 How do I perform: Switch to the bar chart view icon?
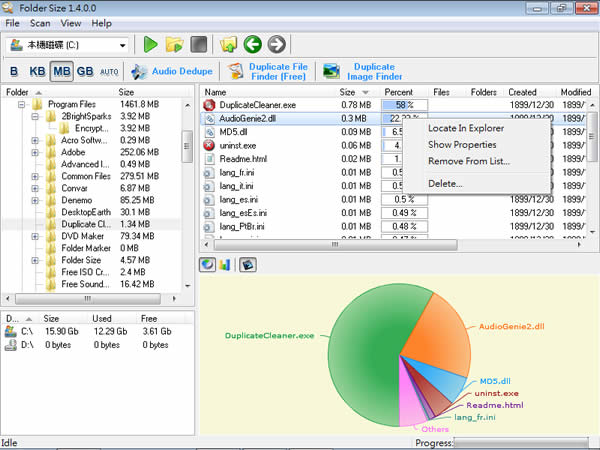[x=225, y=265]
